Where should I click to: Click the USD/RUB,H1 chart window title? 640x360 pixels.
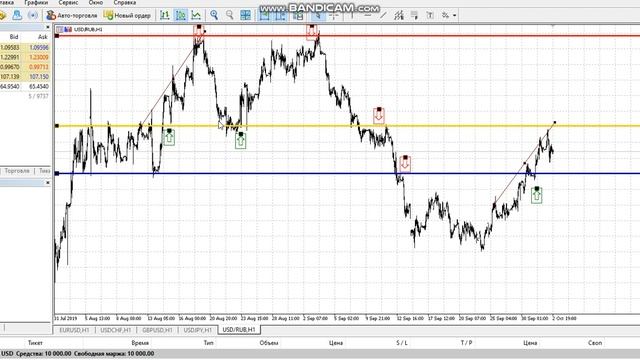pyautogui.click(x=88, y=29)
